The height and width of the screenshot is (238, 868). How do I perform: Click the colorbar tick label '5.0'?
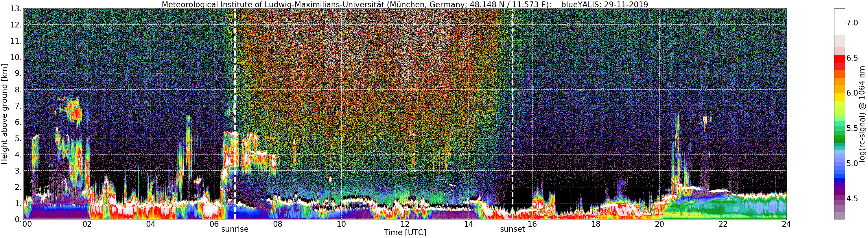852,163
